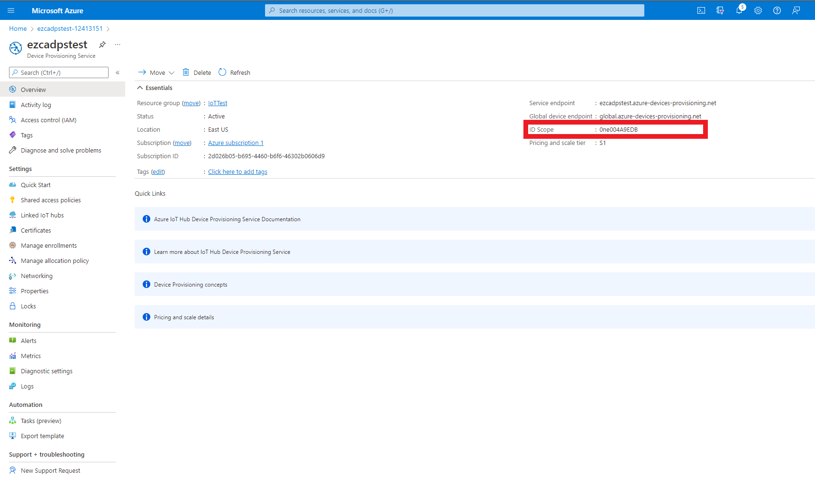The image size is (815, 504).
Task: Click the Metrics chart icon
Action: pos(13,356)
